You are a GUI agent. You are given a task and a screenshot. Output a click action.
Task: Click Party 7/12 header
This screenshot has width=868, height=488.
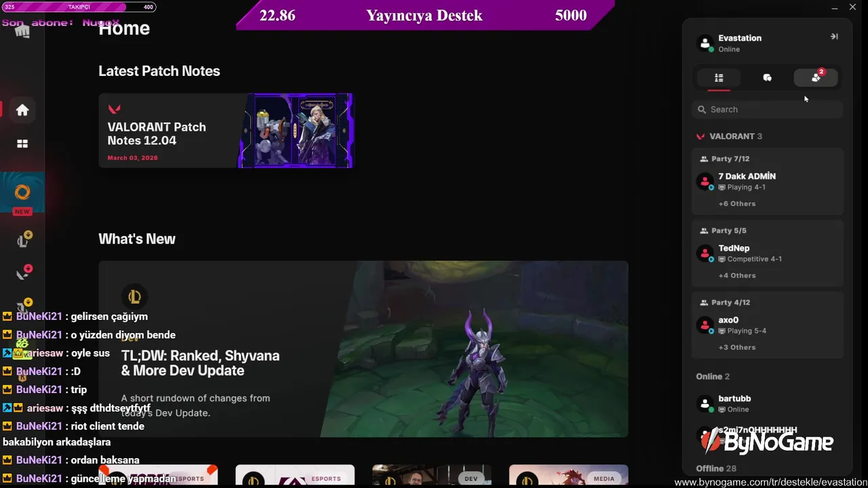coord(725,159)
